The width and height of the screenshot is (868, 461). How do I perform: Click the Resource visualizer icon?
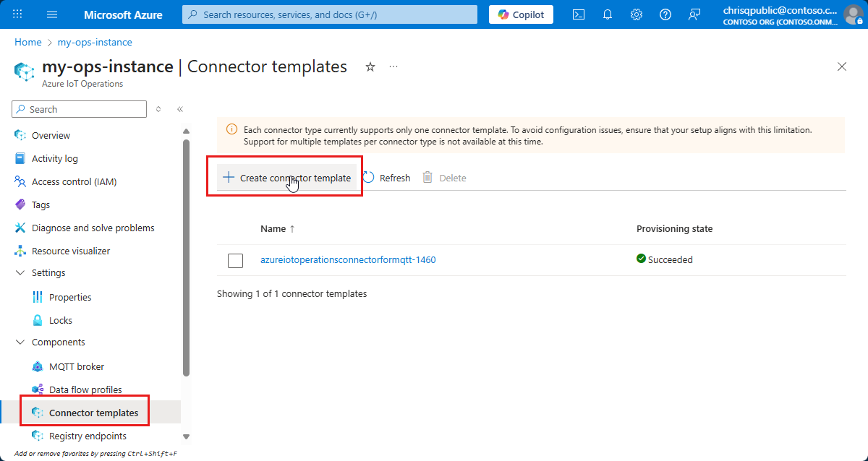coord(20,251)
